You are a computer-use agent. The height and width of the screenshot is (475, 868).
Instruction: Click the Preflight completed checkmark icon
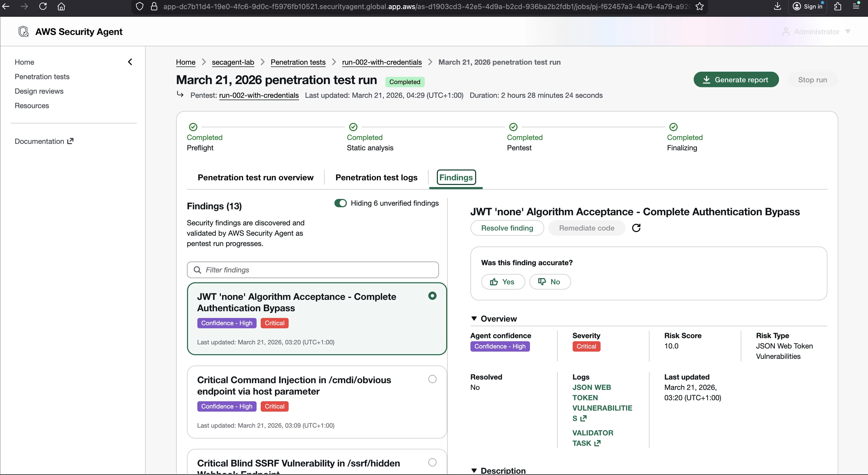(193, 127)
